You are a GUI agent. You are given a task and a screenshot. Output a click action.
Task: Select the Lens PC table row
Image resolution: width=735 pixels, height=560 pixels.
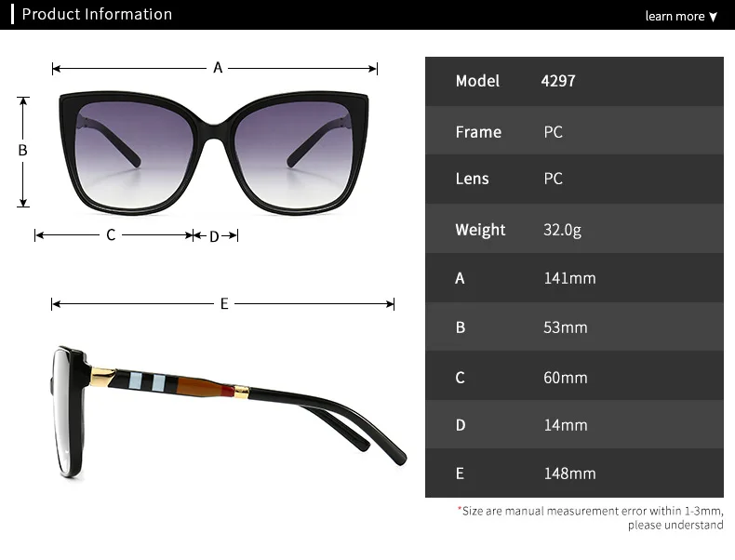tap(574, 179)
